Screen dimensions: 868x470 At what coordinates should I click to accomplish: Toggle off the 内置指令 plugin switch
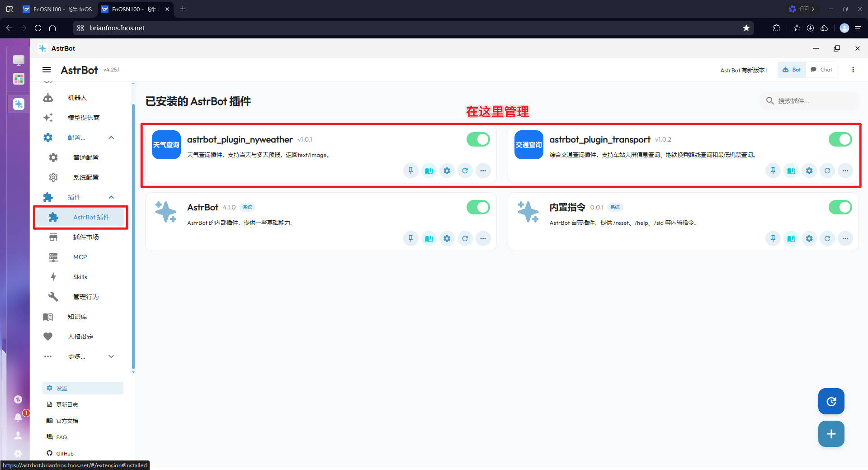click(x=840, y=207)
